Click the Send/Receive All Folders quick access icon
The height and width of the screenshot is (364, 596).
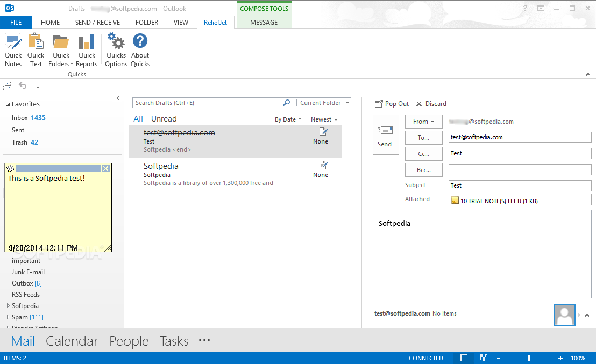click(x=7, y=86)
